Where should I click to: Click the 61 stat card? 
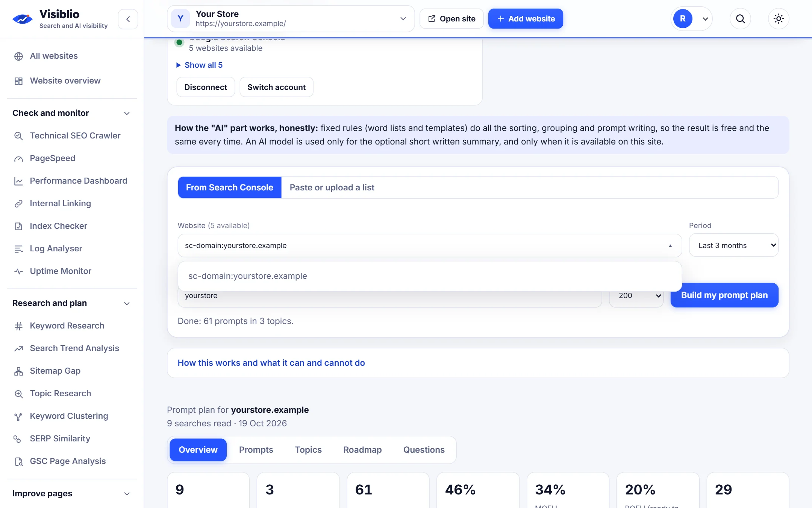coord(388,490)
